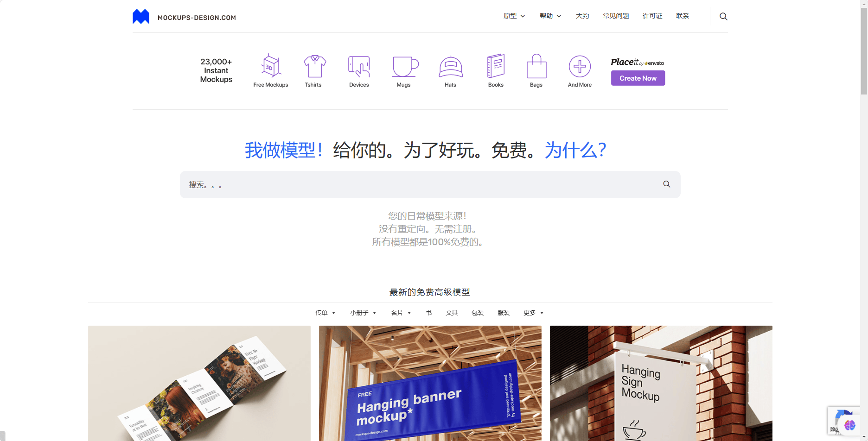Open the And More plus icon
The width and height of the screenshot is (868, 441).
point(580,67)
